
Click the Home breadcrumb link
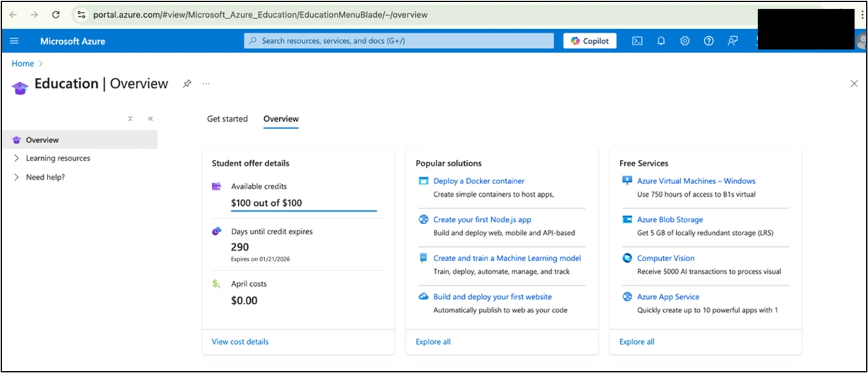pyautogui.click(x=23, y=64)
